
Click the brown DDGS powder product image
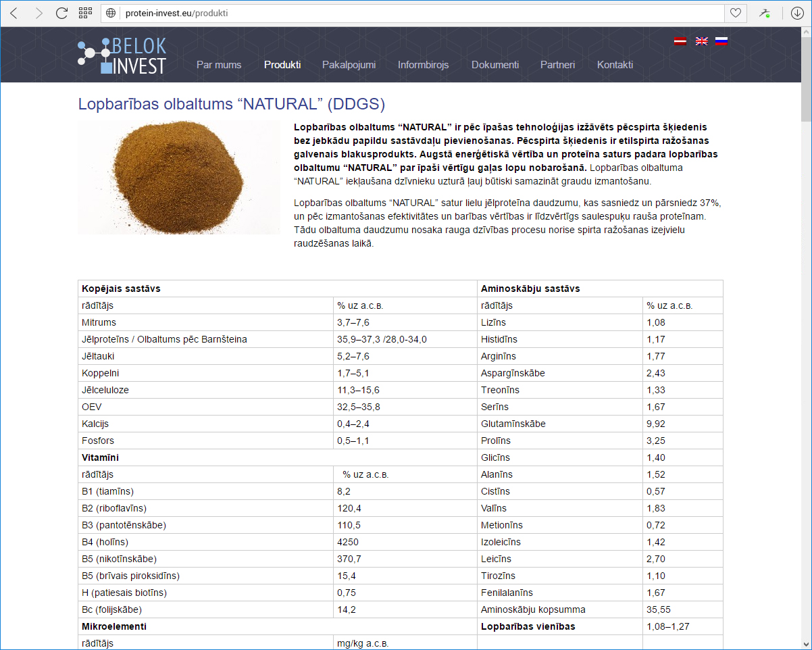pyautogui.click(x=179, y=177)
